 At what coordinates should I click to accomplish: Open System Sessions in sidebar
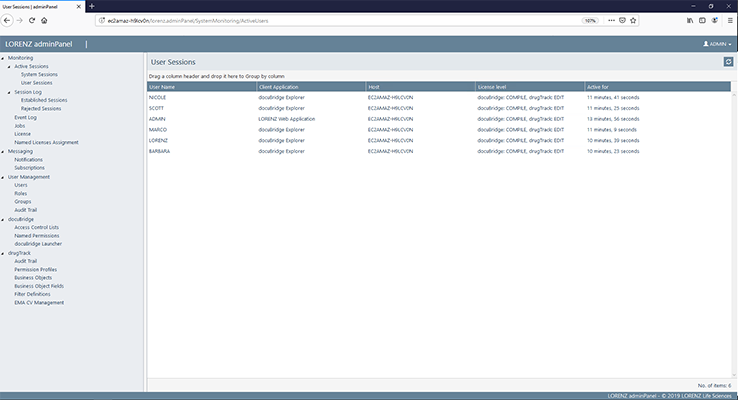[x=39, y=74]
